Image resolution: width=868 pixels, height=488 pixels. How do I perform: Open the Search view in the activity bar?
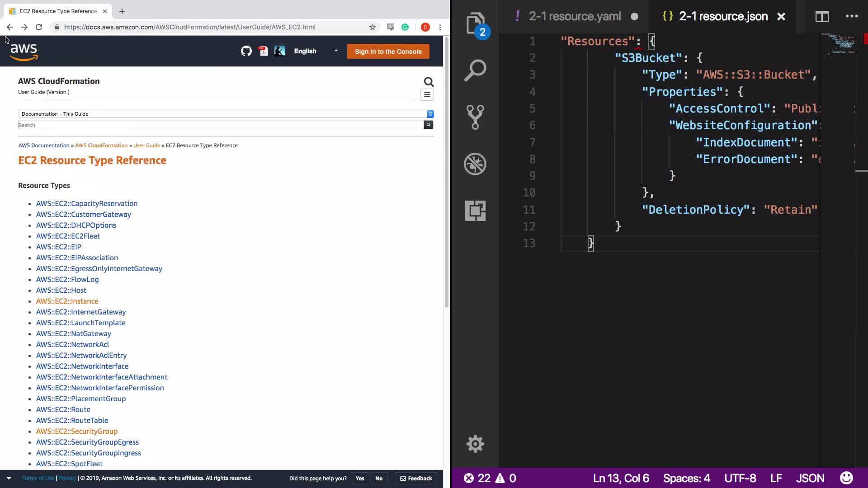[x=475, y=70]
